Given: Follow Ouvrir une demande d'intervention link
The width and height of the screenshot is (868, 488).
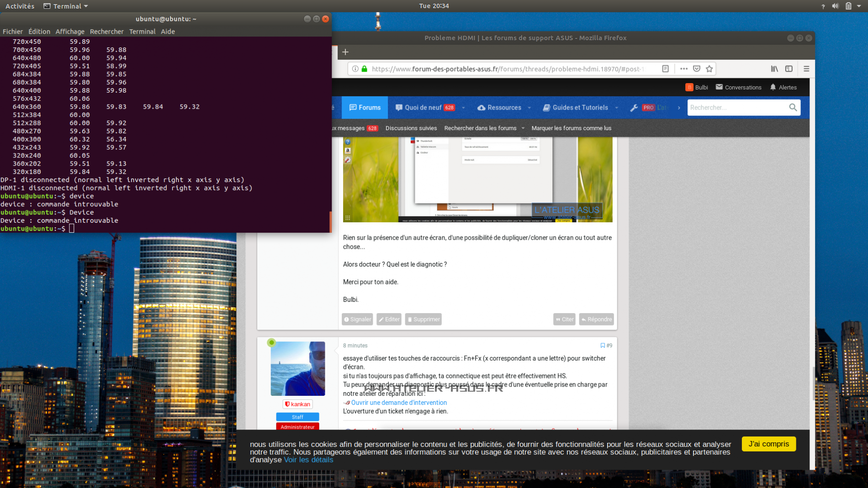Looking at the screenshot, I should [x=399, y=403].
